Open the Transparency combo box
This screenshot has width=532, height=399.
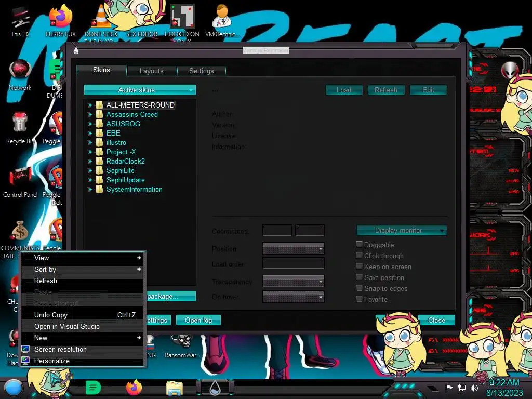click(294, 281)
